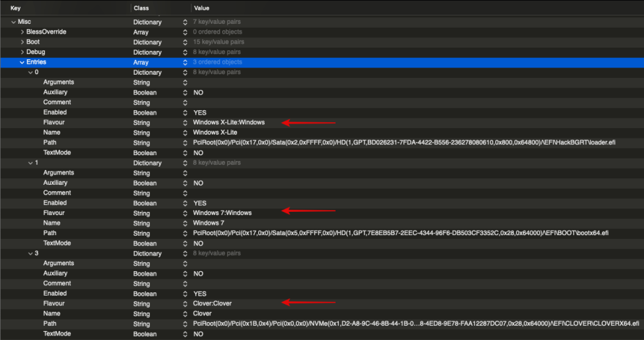
Task: Click '15 key/value pairs' value
Action: (218, 42)
